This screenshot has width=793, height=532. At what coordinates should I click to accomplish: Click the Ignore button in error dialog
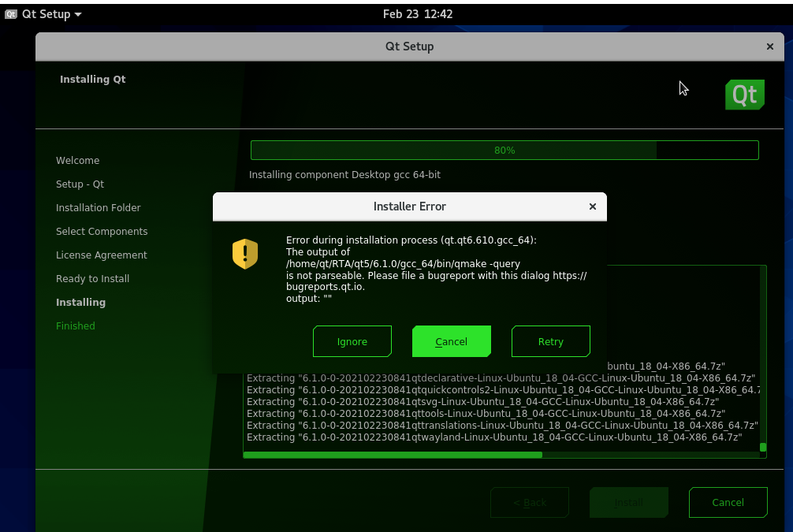point(352,341)
